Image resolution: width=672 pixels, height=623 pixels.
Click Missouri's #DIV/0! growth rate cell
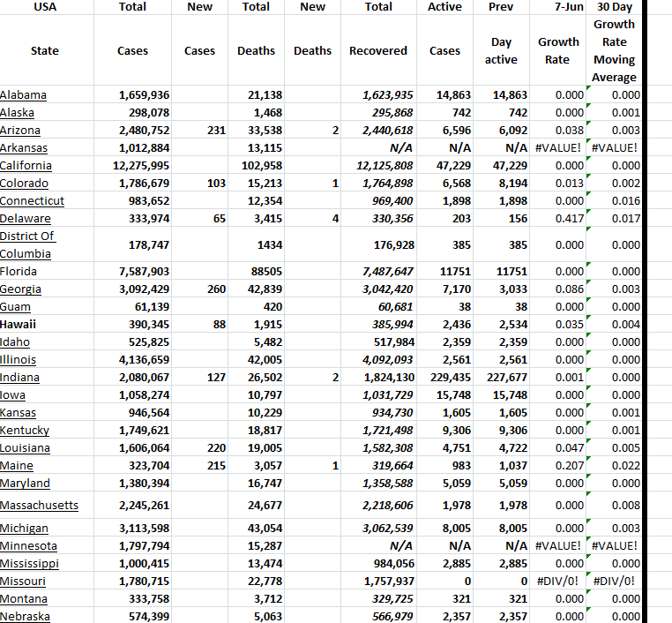pos(558,581)
